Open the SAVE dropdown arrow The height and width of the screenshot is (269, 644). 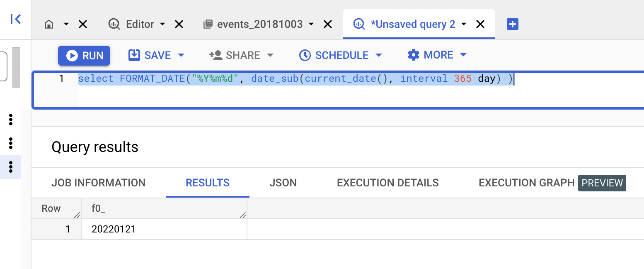tap(181, 55)
